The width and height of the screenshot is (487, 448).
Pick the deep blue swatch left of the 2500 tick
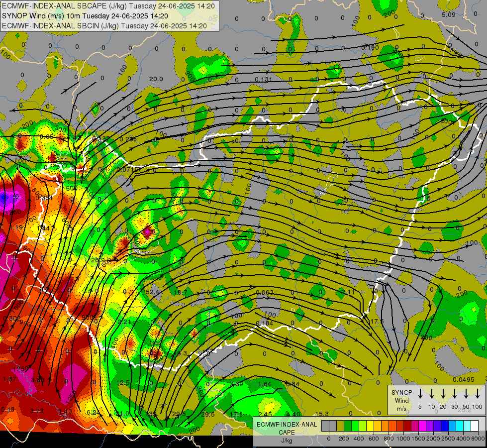444,426
